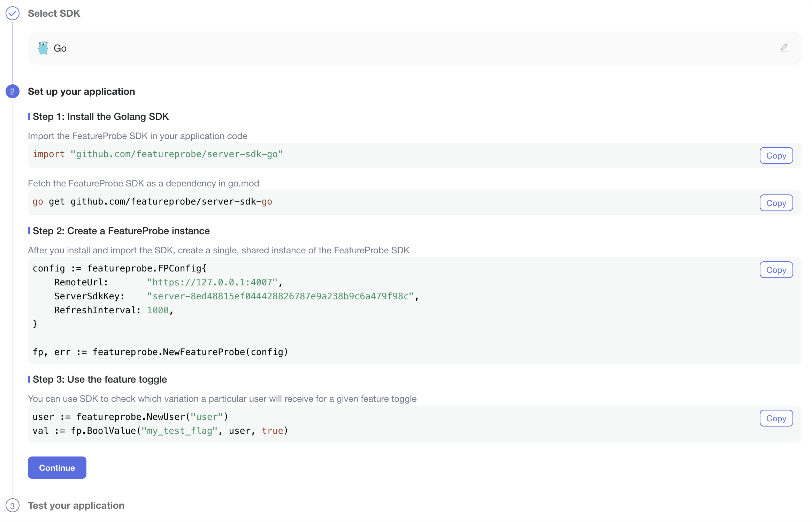Click the Test your application heading

76,506
